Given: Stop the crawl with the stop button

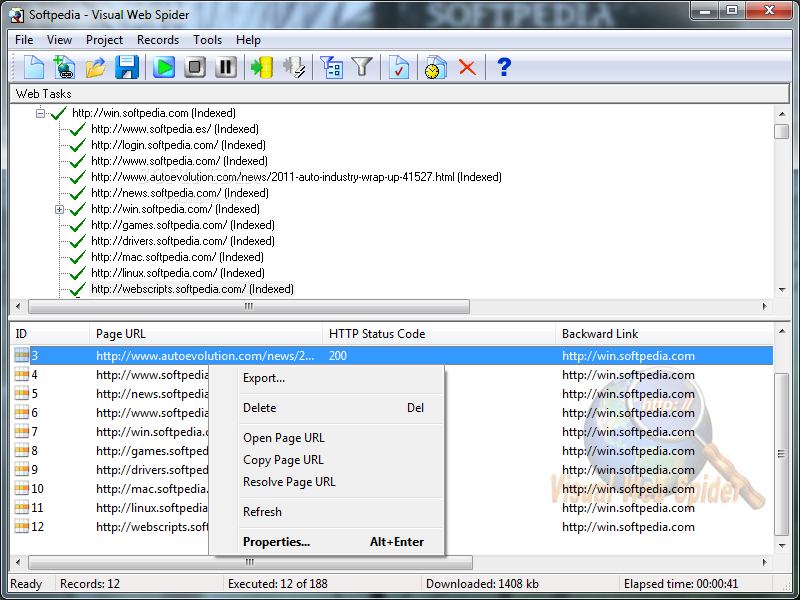Looking at the screenshot, I should (x=194, y=67).
